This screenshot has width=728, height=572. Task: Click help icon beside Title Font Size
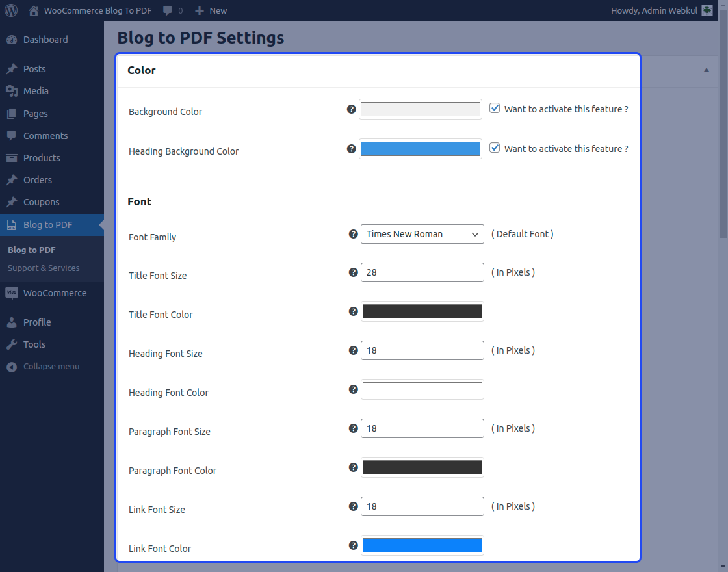pyautogui.click(x=354, y=272)
